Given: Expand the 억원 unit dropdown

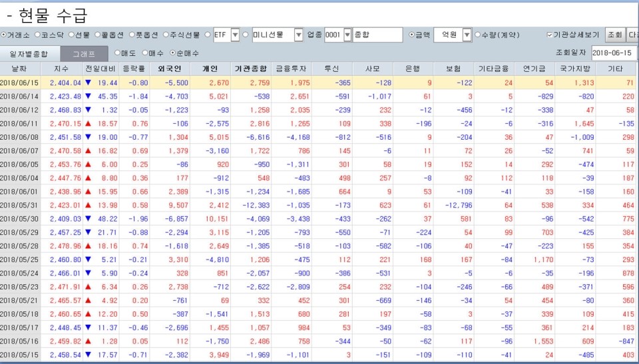Looking at the screenshot, I should (467, 35).
